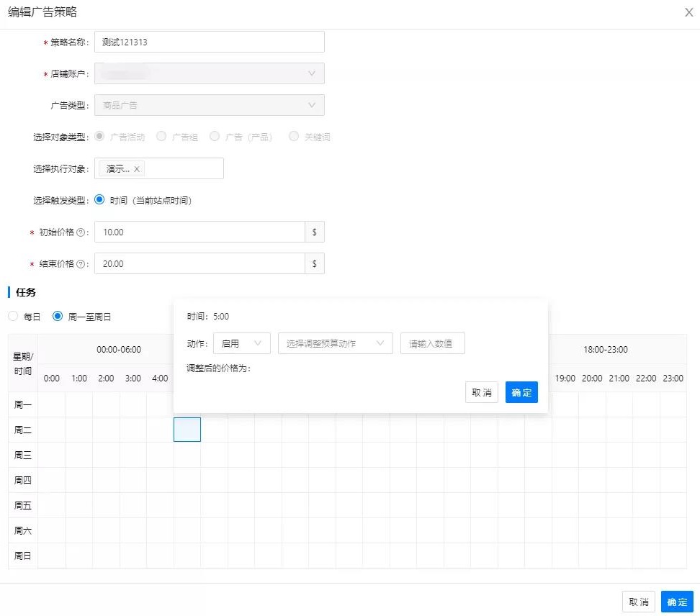Click 确定 in the time popup

(521, 392)
